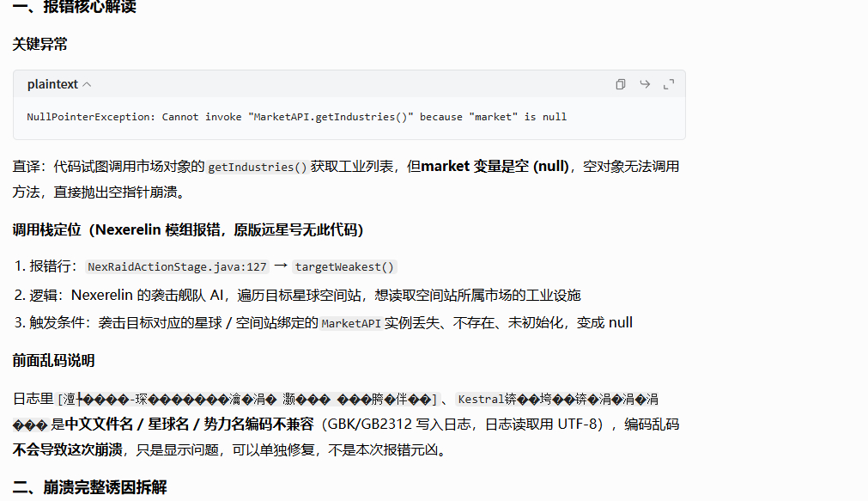Expand the code block to fullscreen
The width and height of the screenshot is (868, 501).
(x=669, y=84)
